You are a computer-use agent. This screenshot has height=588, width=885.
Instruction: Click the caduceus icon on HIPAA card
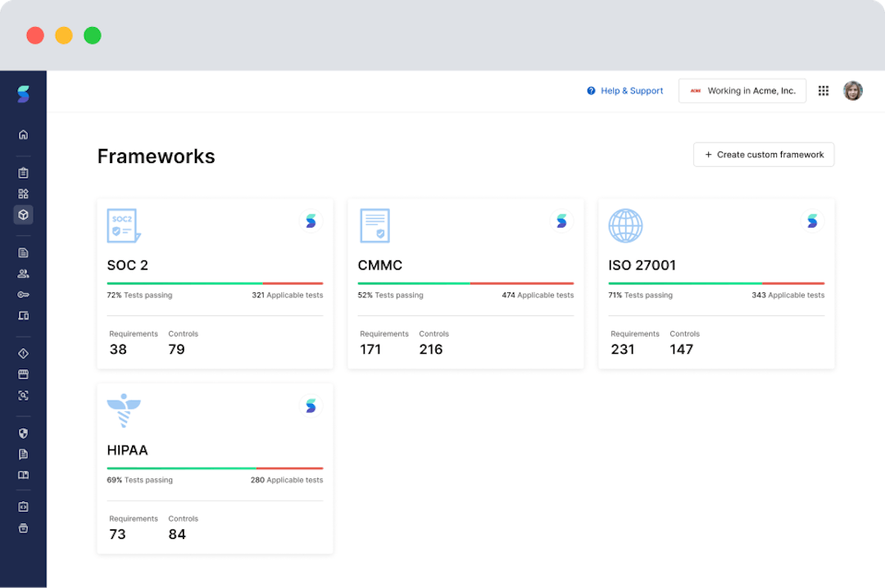124,410
